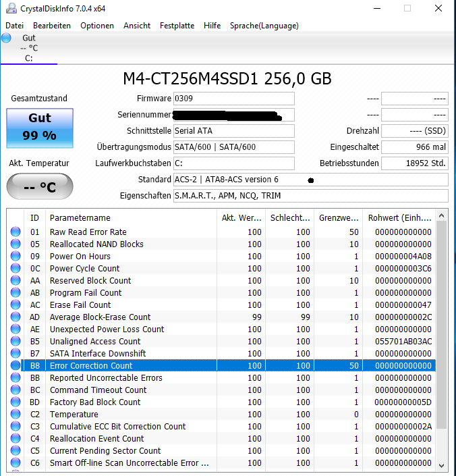The width and height of the screenshot is (456, 476).
Task: Click the Standard field ACS-2
Action: point(311,180)
